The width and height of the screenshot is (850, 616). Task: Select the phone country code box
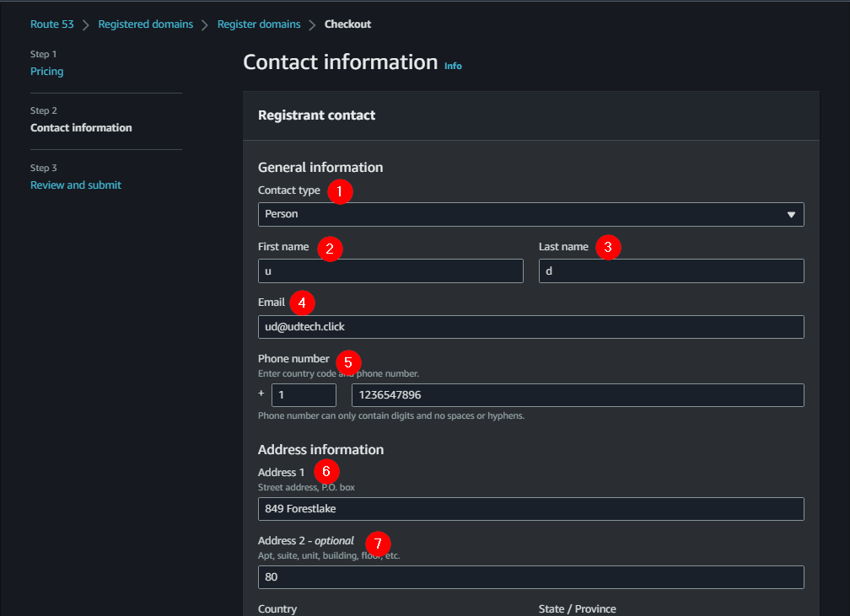click(304, 395)
